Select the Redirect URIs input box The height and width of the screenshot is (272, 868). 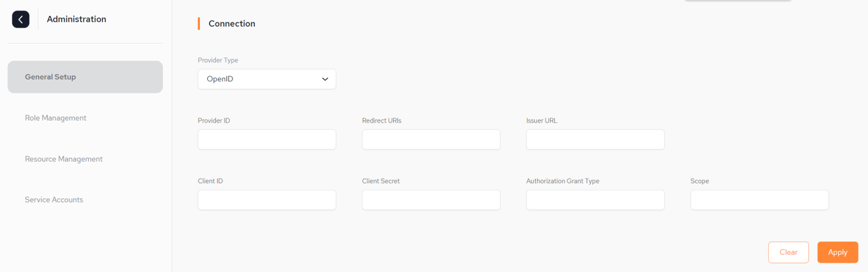[431, 140]
